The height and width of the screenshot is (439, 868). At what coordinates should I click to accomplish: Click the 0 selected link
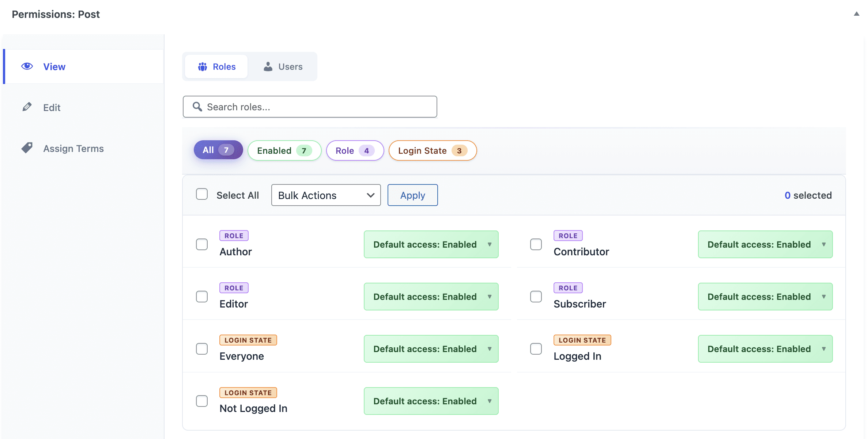pyautogui.click(x=808, y=195)
